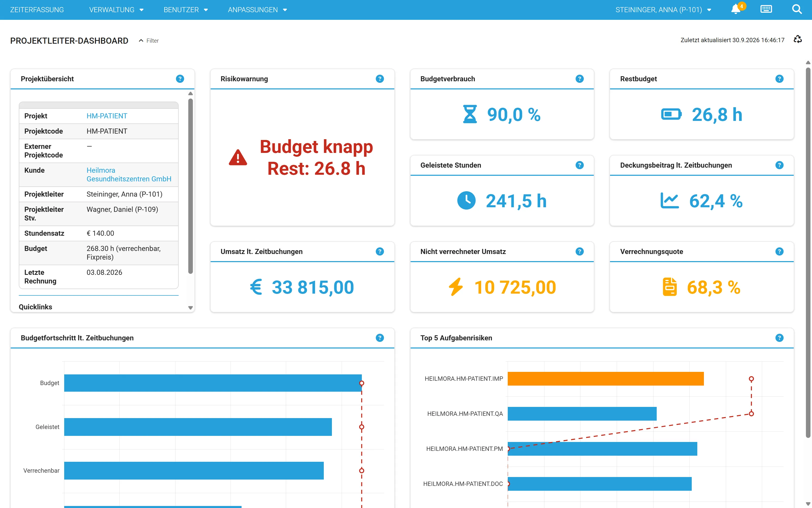The image size is (812, 508).
Task: Click the scroll-down arrow in Projektübersicht
Action: coord(191,308)
